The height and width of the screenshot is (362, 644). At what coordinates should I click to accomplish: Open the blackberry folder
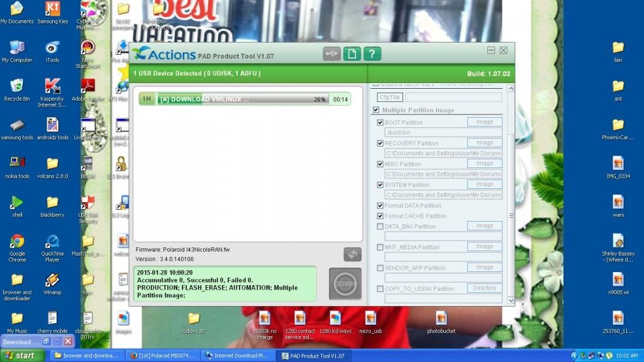tap(53, 206)
